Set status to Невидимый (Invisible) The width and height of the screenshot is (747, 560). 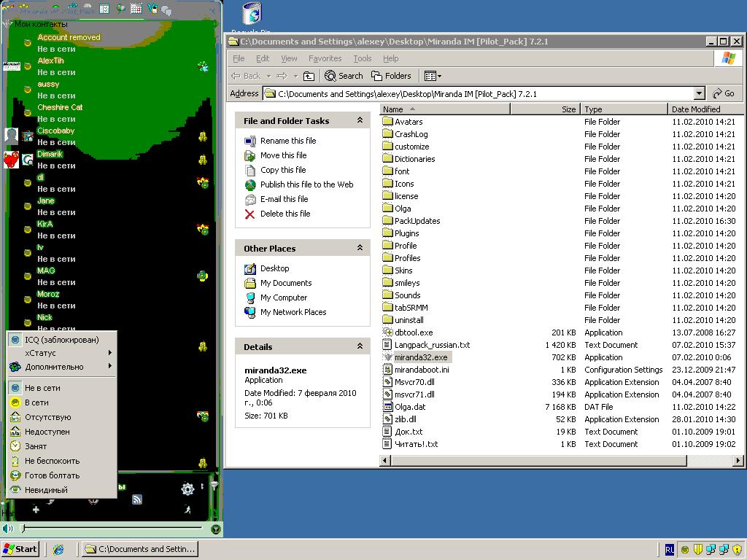46,490
